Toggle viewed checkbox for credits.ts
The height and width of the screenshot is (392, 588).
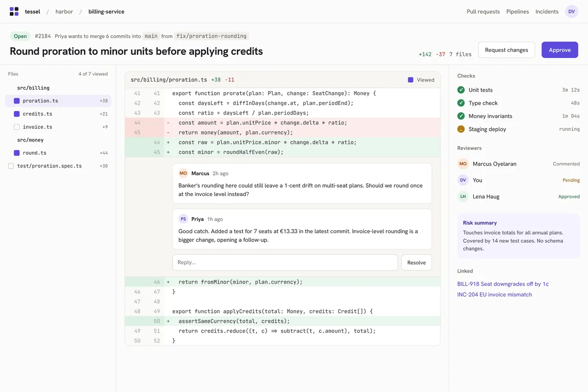coord(17,114)
